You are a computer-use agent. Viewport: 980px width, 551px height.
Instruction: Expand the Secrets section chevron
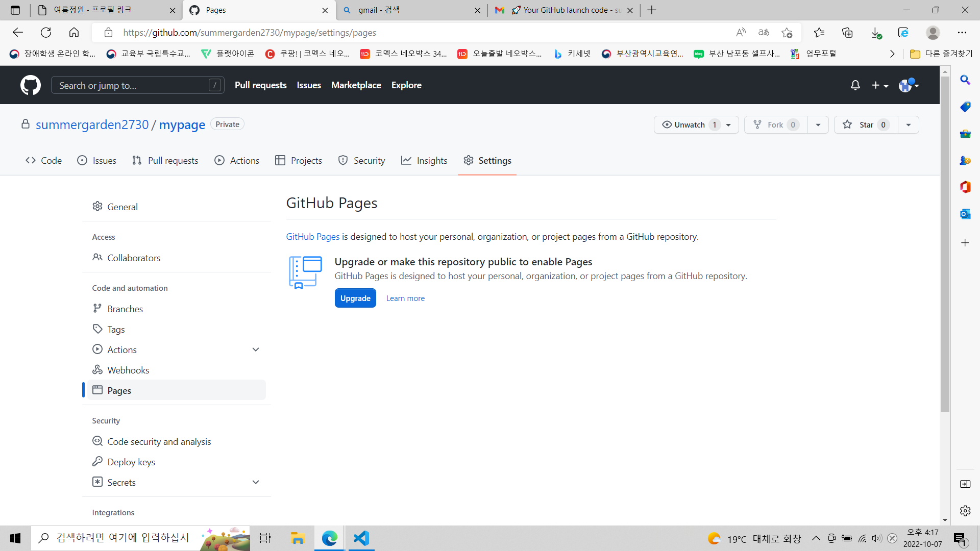(x=256, y=482)
